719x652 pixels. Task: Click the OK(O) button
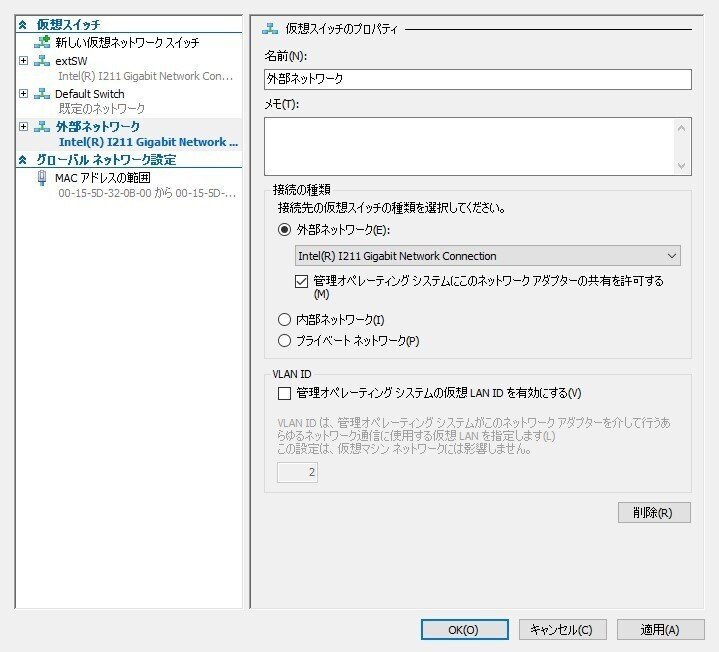(x=465, y=630)
